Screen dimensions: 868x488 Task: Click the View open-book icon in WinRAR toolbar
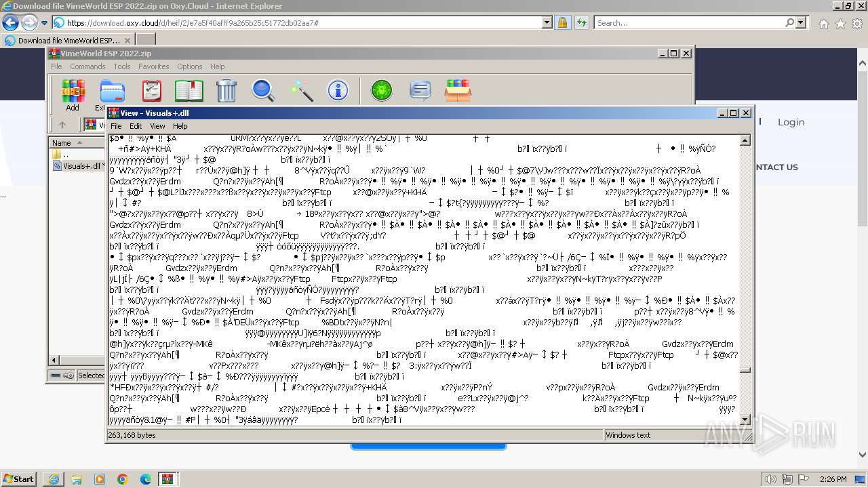(x=189, y=91)
